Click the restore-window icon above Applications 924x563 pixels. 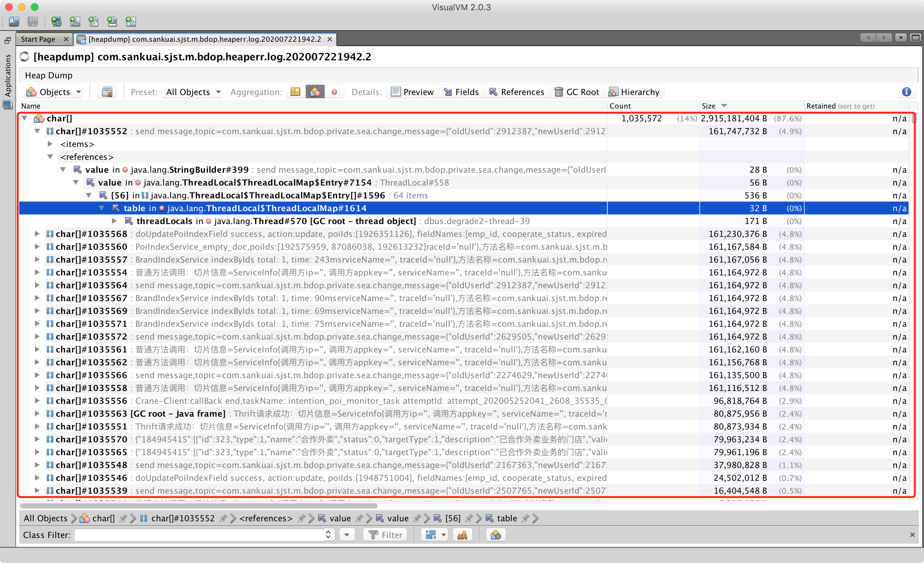[x=7, y=40]
